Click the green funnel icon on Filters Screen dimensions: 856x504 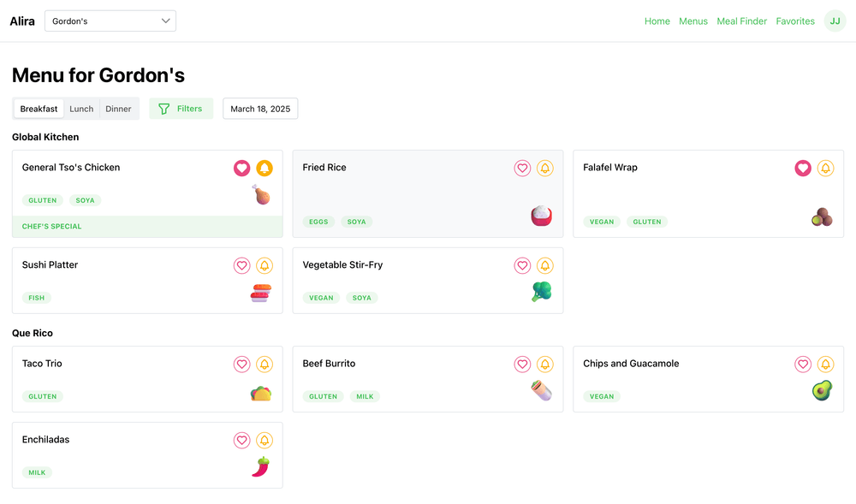click(x=163, y=109)
